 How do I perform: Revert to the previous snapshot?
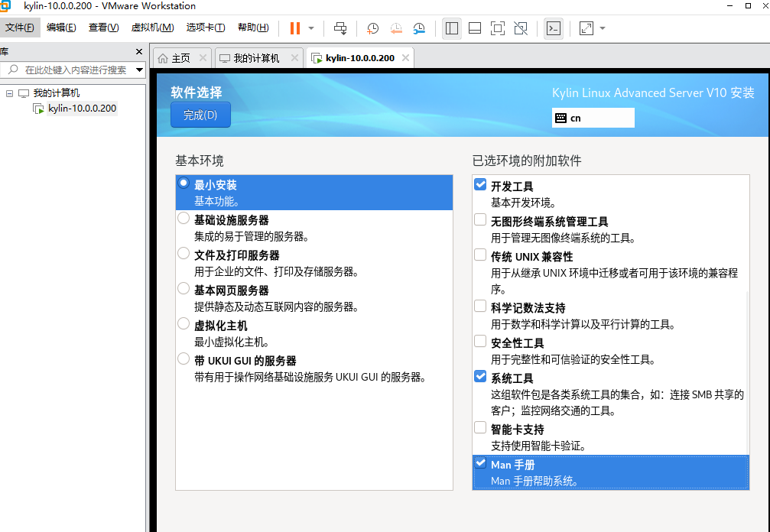pyautogui.click(x=396, y=28)
